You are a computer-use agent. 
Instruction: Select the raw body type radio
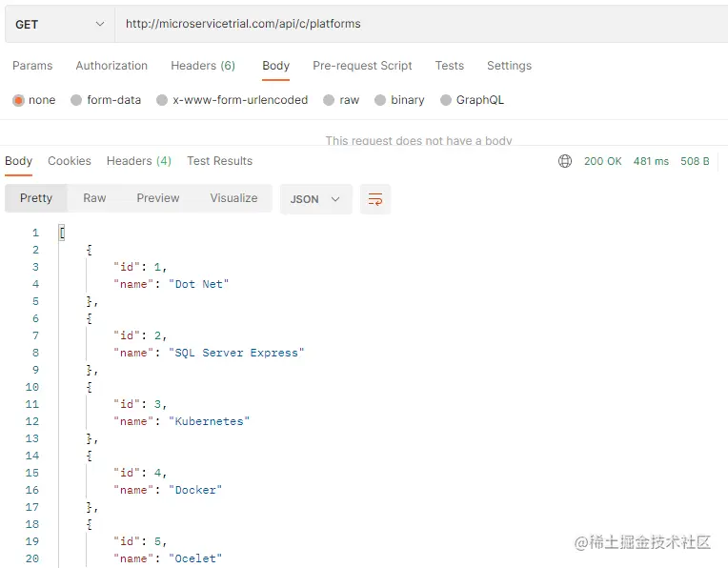point(329,100)
